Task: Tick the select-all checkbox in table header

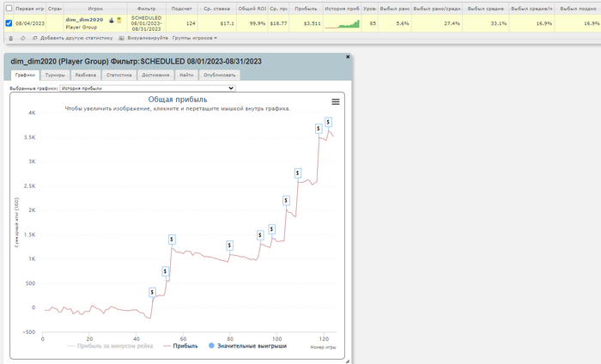Action: coord(9,8)
